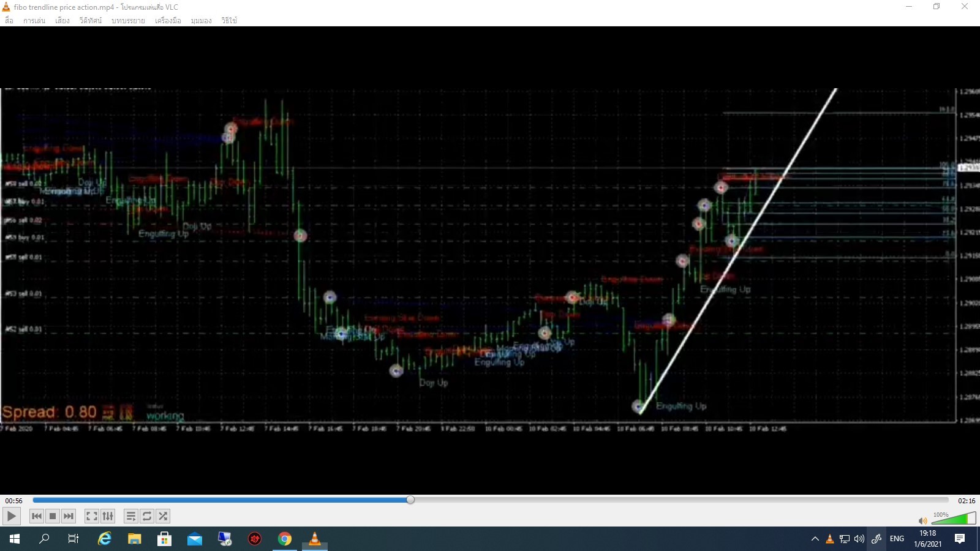Open the Action Center notifications

click(960, 539)
